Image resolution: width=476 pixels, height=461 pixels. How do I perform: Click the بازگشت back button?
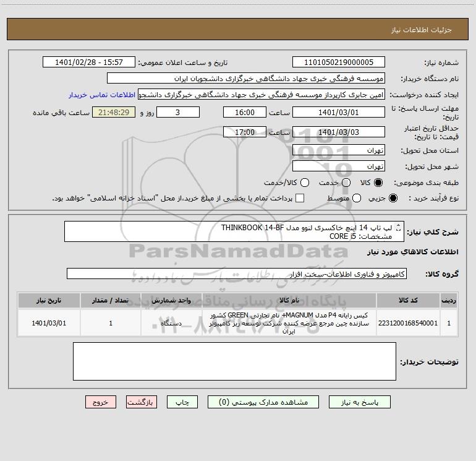(142, 402)
